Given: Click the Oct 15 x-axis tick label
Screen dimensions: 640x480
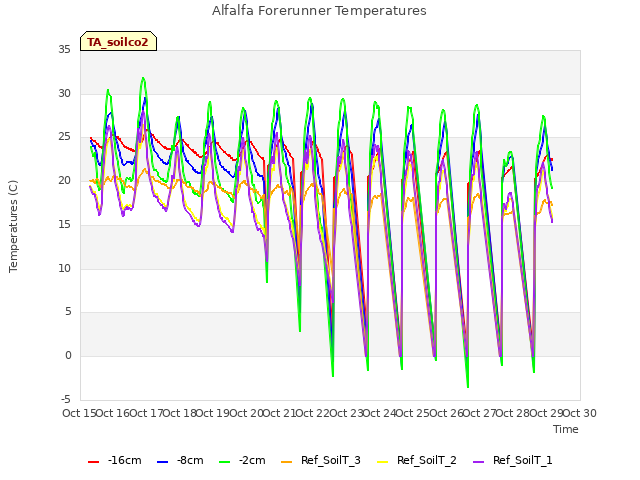Looking at the screenshot, I should coord(79,413).
